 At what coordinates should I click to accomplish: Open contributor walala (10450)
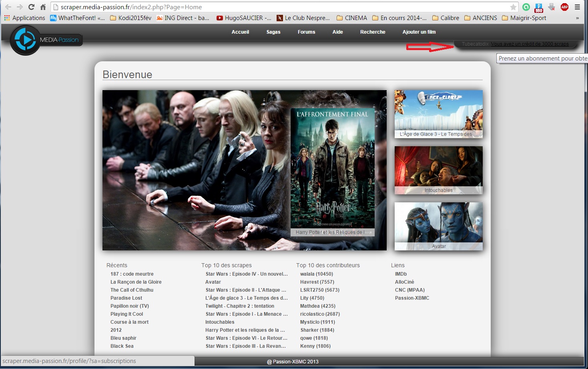pos(317,274)
